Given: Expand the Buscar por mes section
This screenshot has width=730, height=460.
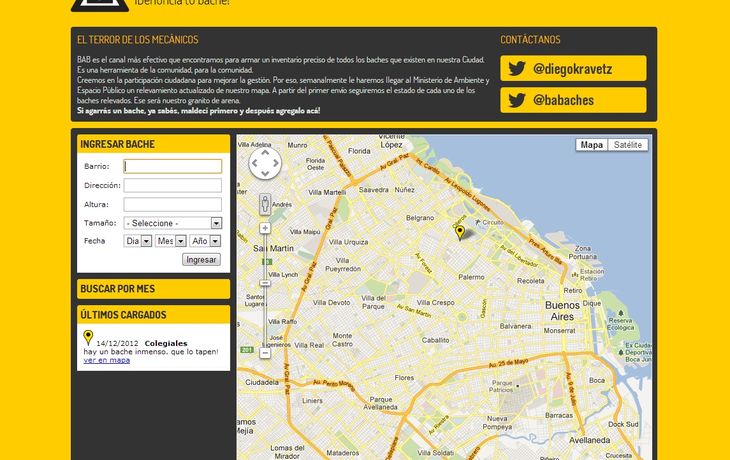Looking at the screenshot, I should coord(154,289).
